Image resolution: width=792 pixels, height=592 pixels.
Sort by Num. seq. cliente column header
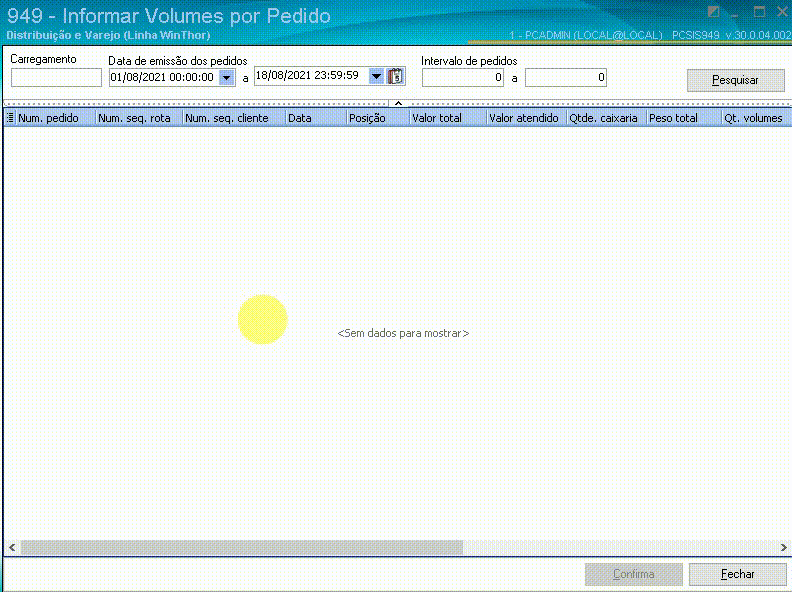point(233,118)
